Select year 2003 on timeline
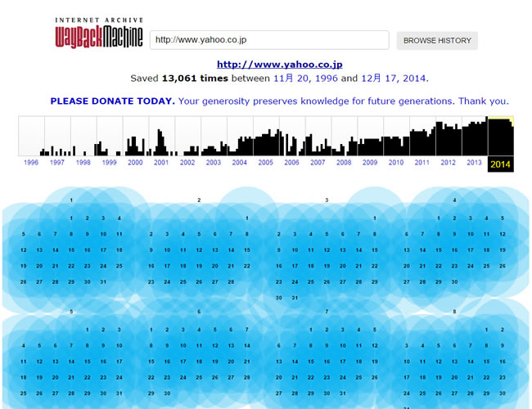 214,163
